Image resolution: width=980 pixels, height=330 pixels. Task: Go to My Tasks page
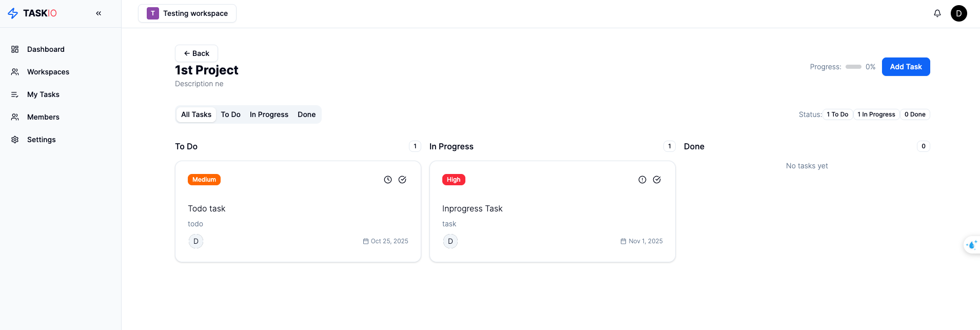61,94
